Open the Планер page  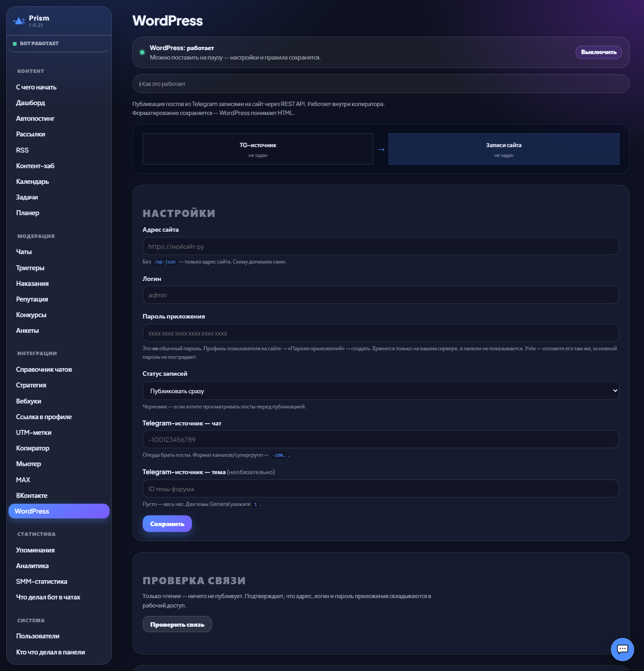tap(28, 213)
